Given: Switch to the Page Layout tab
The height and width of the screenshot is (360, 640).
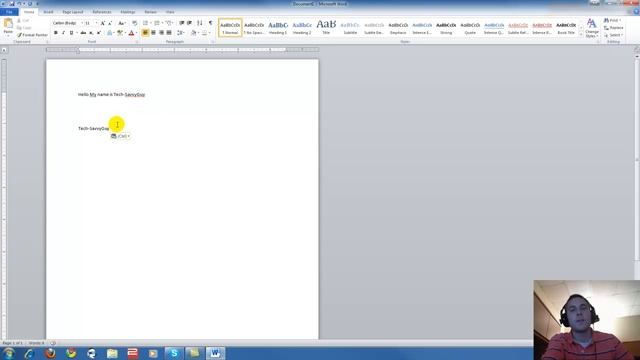Looking at the screenshot, I should coord(73,12).
